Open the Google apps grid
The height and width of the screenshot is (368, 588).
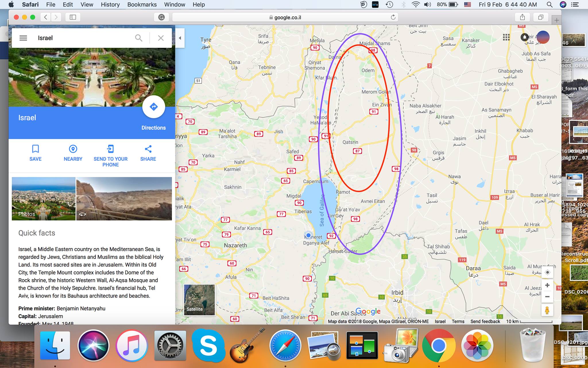click(x=506, y=37)
